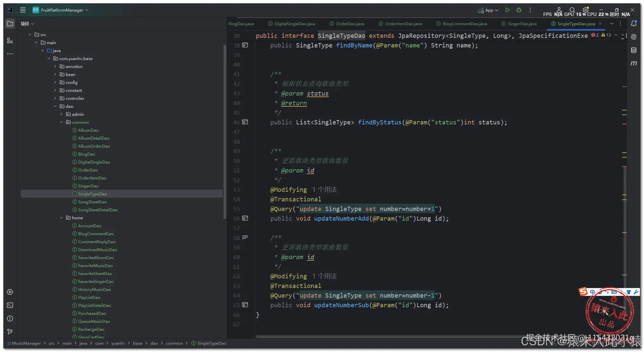
Task: Click the gutter icon on line 46
Action: [x=245, y=122]
